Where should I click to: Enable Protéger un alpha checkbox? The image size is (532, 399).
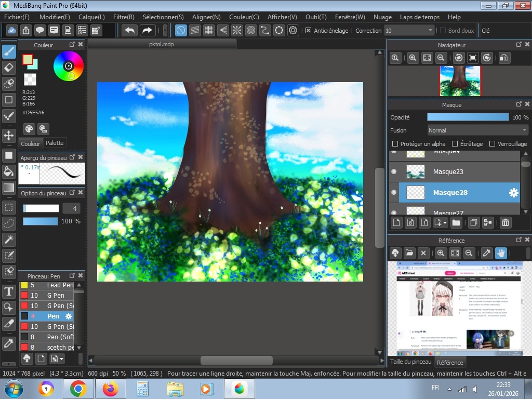(x=395, y=144)
